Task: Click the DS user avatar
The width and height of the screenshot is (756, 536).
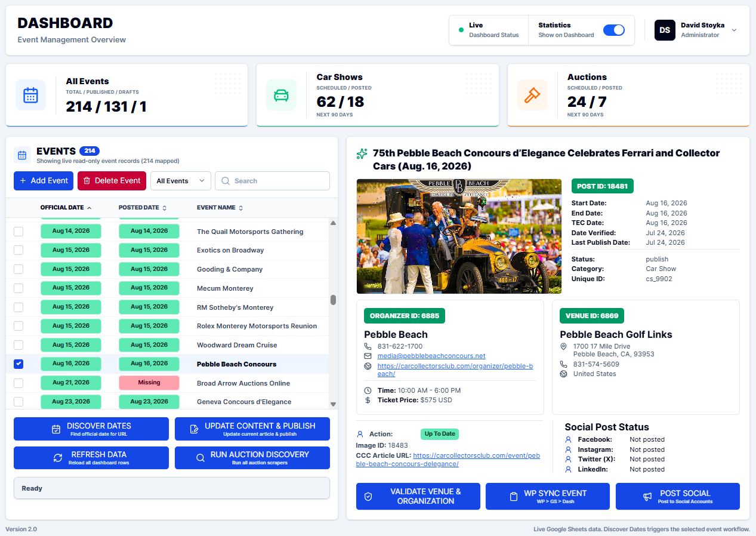Action: 665,30
